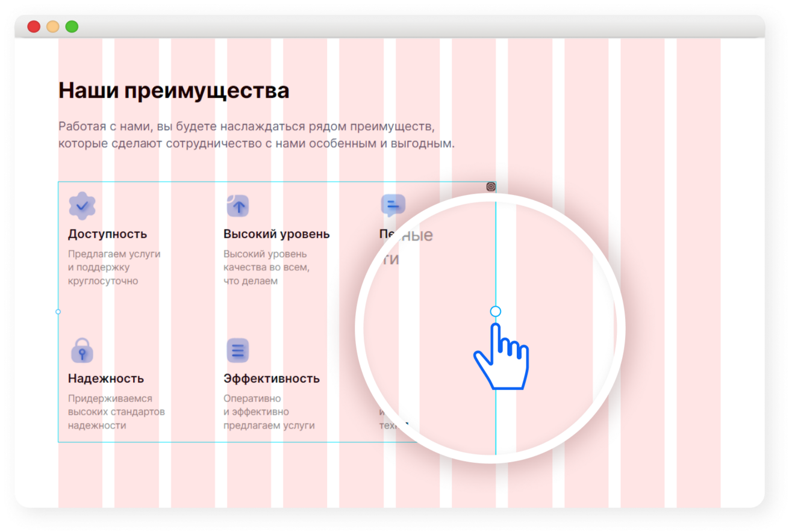Click the left-edge resize handle of selection
789x532 pixels.
pos(58,312)
